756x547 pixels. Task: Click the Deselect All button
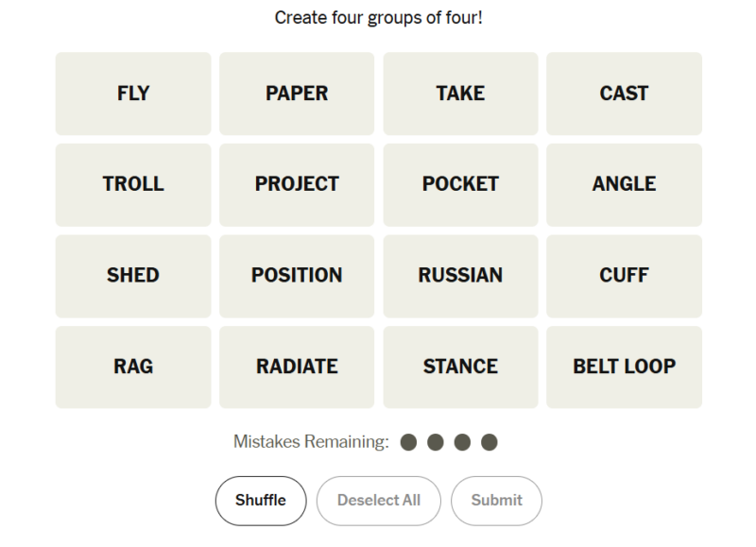378,501
